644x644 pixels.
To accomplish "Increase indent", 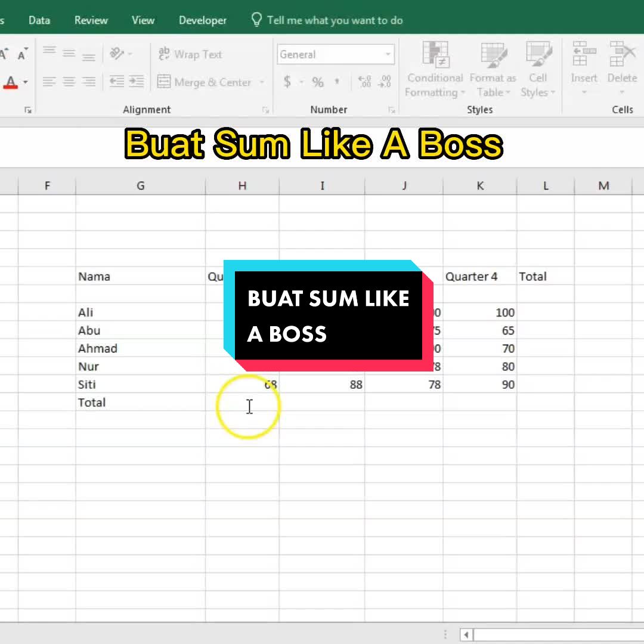I will (137, 81).
